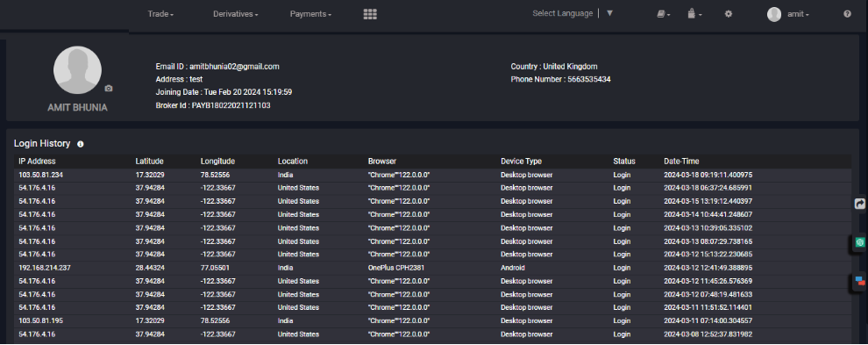Select the OnePlus CPH2381 Android login row
The height and width of the screenshot is (345, 868).
[x=432, y=268]
